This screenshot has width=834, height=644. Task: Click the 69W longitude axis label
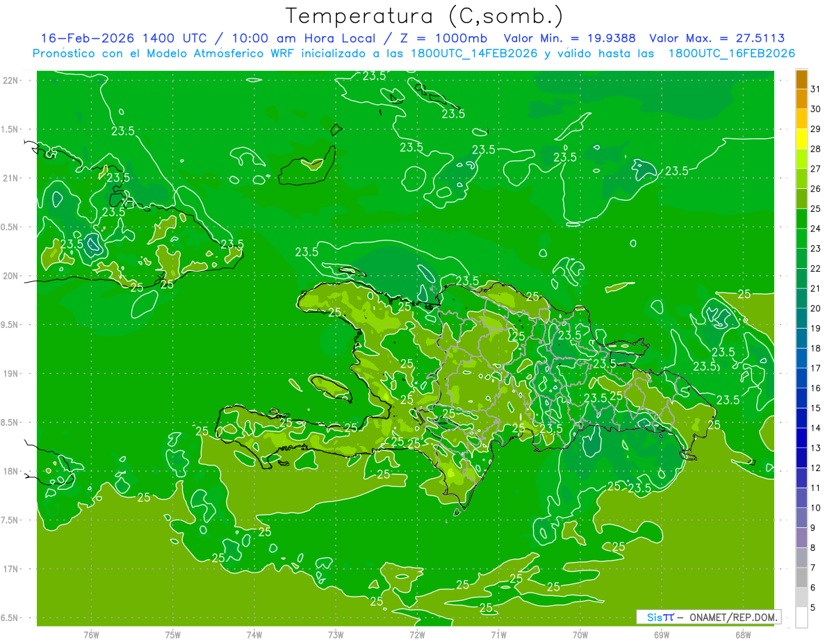662,635
